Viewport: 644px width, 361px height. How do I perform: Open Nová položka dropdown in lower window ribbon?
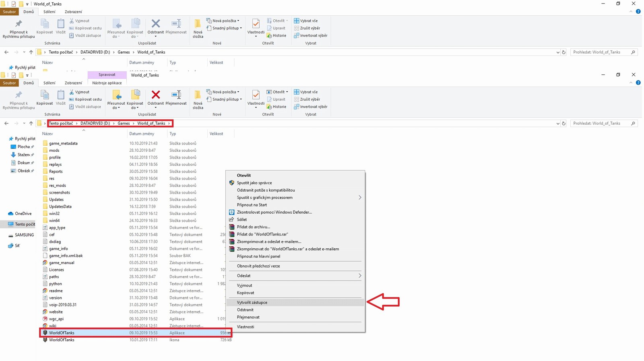point(225,92)
